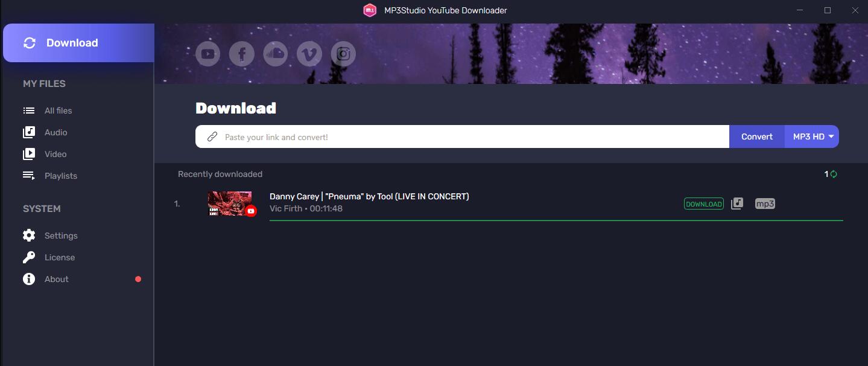This screenshot has width=868, height=366.
Task: Click the link chain icon in input
Action: coord(212,137)
